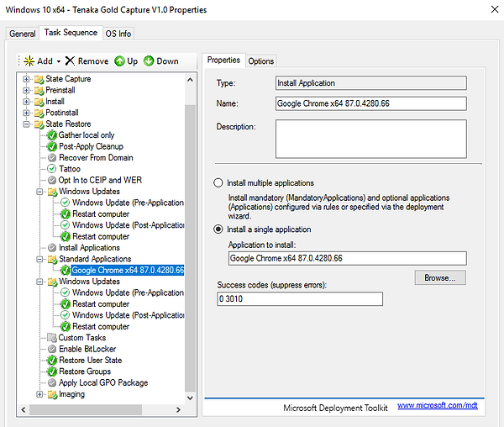
Task: Click the State Restore folder icon
Action: pos(39,124)
